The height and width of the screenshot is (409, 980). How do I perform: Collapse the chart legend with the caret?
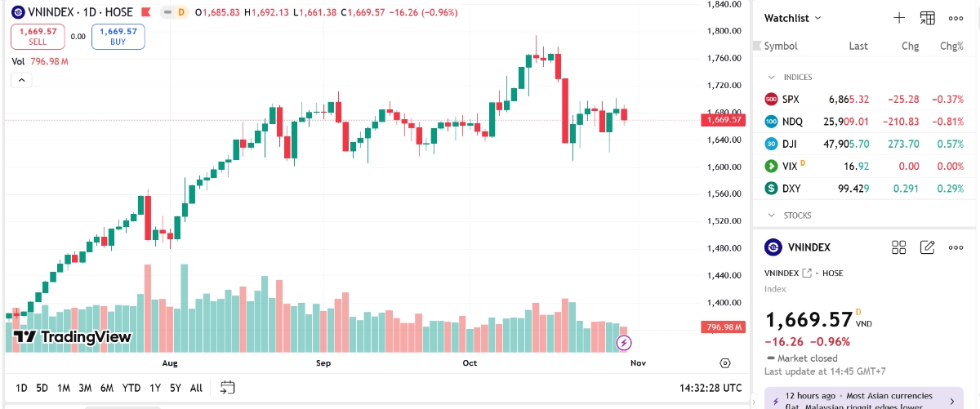pyautogui.click(x=21, y=80)
